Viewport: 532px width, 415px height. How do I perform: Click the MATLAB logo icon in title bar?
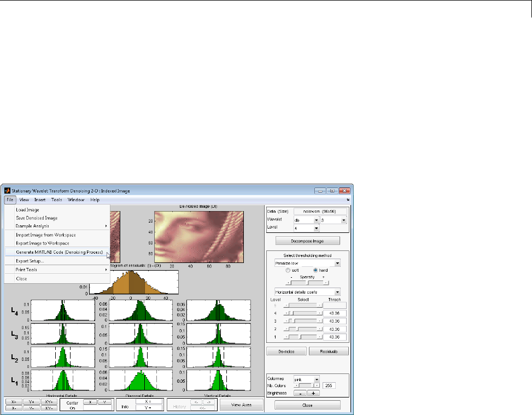[7, 191]
